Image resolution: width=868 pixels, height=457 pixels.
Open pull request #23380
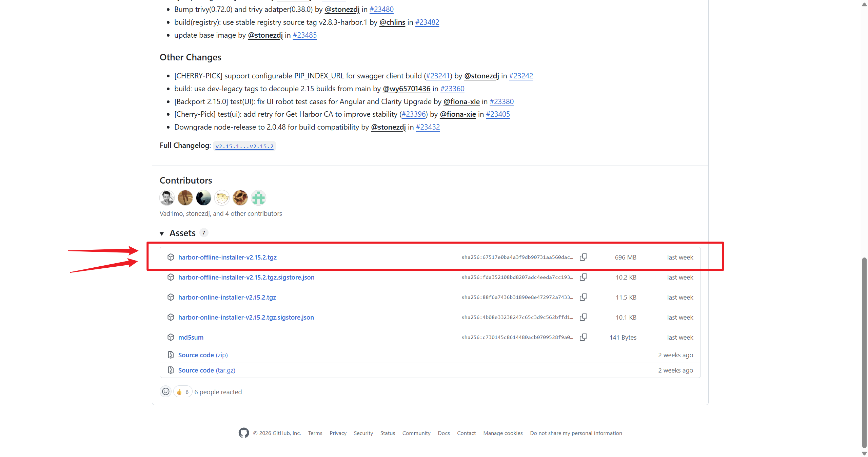pos(502,101)
